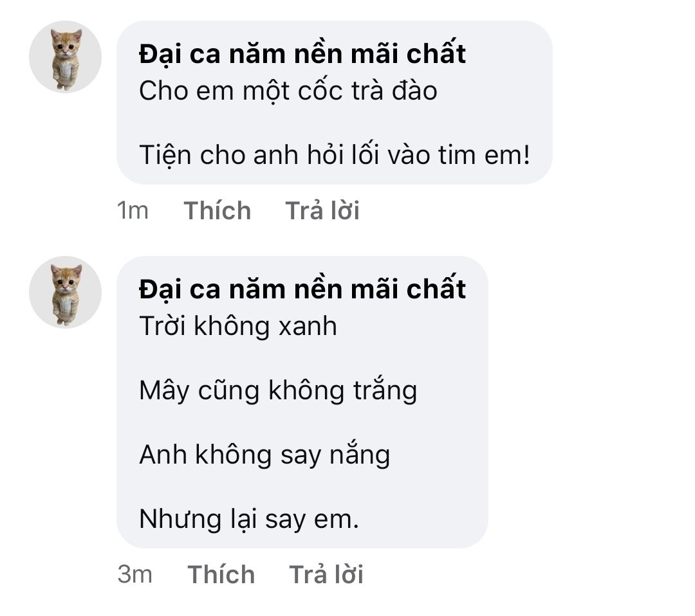Click the 1m timestamp
Image resolution: width=695 pixels, height=616 pixels.
tap(133, 211)
